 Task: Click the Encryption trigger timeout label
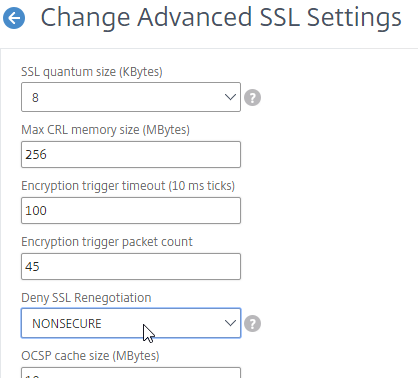(x=128, y=186)
